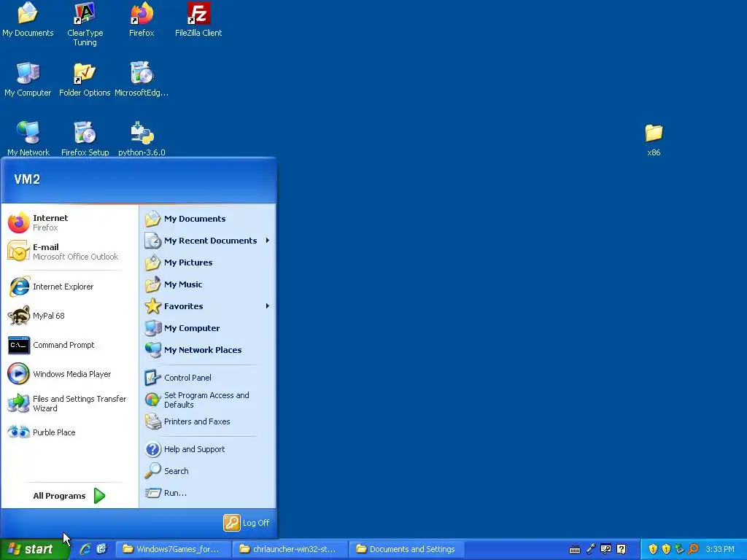This screenshot has height=560, width=747.
Task: Expand Favorites submenu
Action: pyautogui.click(x=208, y=306)
